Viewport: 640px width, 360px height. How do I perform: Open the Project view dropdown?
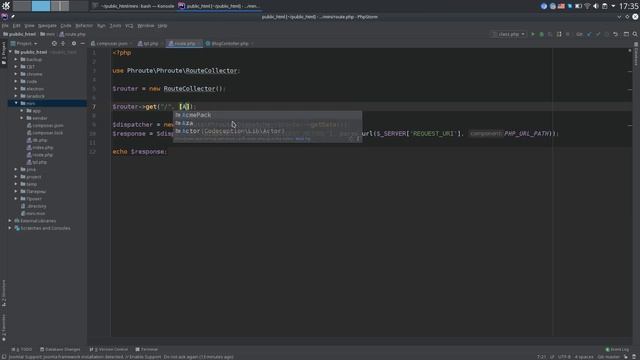point(24,43)
